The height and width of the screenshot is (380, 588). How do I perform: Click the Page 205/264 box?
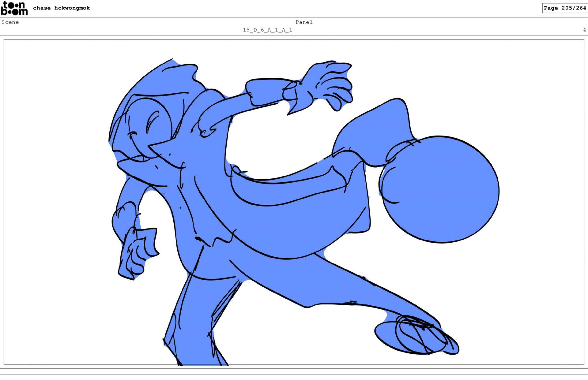click(x=564, y=8)
